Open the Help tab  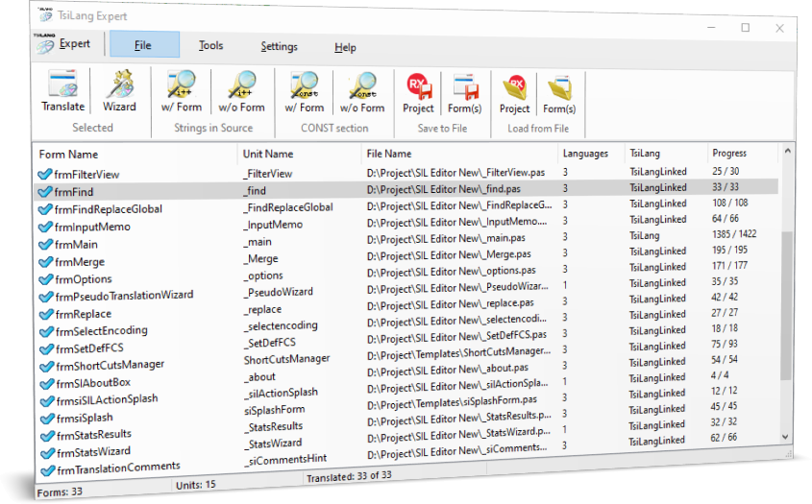[345, 48]
